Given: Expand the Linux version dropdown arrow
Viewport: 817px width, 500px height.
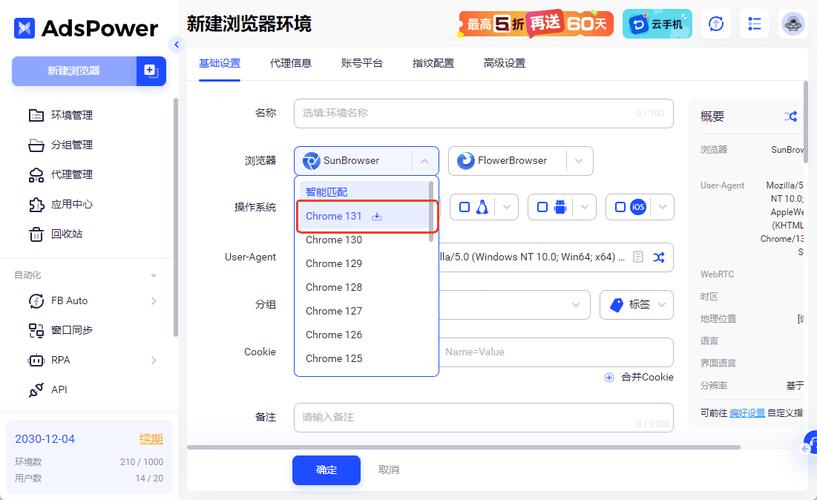Looking at the screenshot, I should (x=506, y=207).
